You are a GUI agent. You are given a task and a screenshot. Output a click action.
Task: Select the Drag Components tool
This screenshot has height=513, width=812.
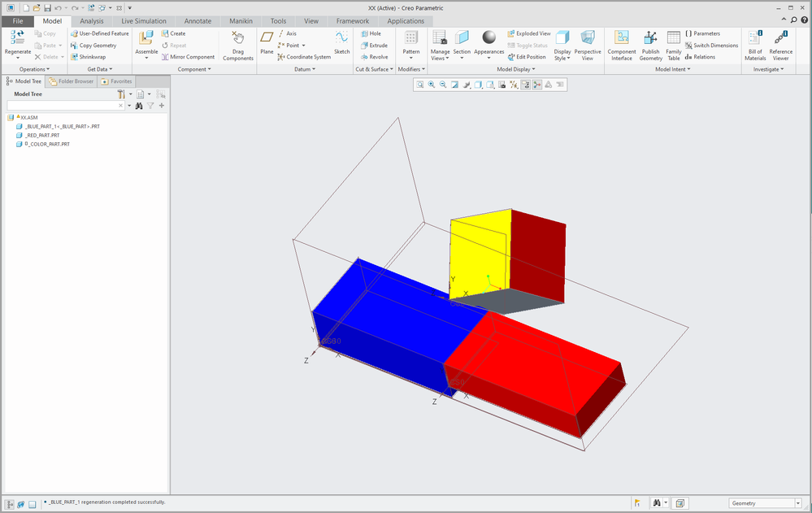click(237, 46)
